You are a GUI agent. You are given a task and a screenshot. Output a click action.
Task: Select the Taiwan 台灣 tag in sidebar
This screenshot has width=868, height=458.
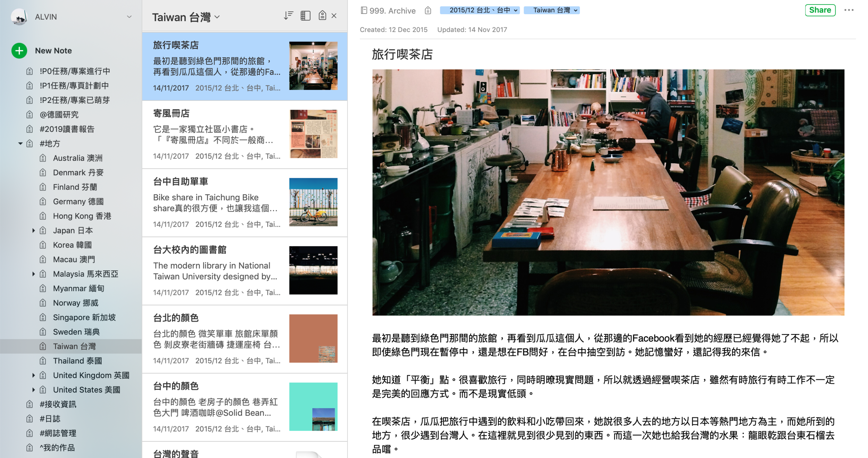[74, 346]
